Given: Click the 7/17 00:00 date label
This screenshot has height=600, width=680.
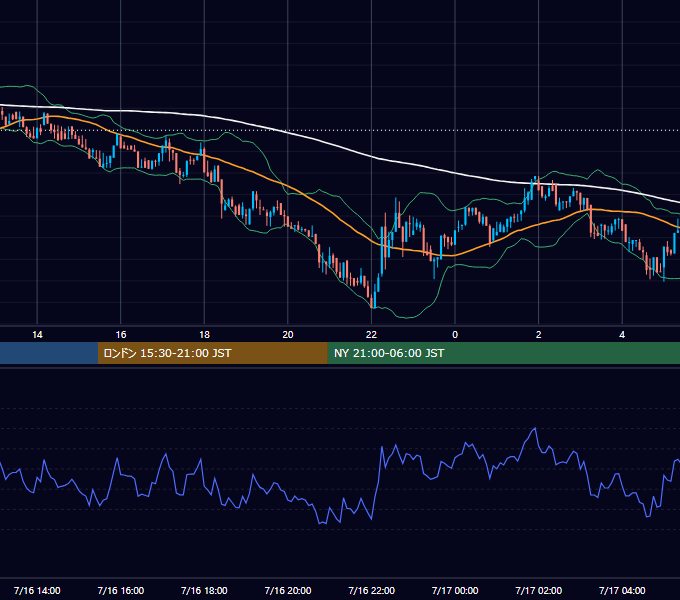Looking at the screenshot, I should [455, 590].
